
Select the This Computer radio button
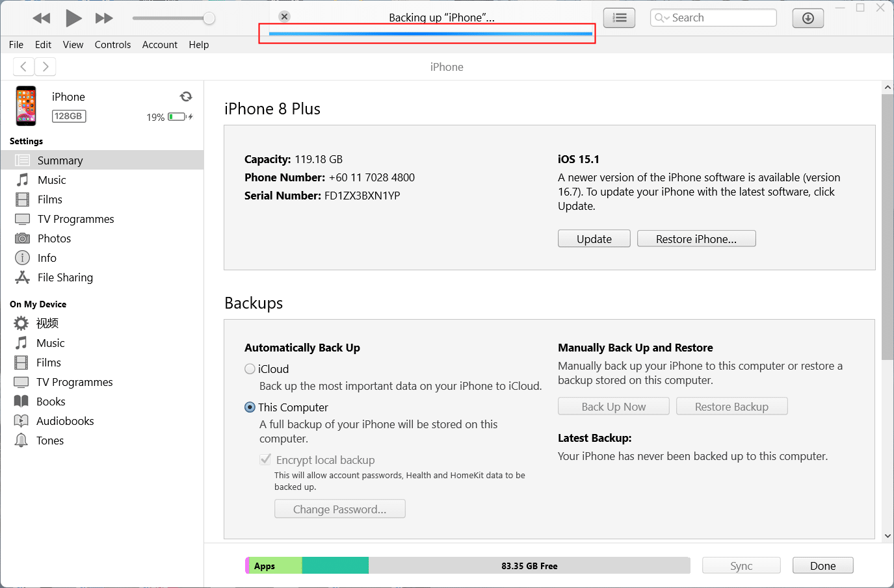coord(250,407)
